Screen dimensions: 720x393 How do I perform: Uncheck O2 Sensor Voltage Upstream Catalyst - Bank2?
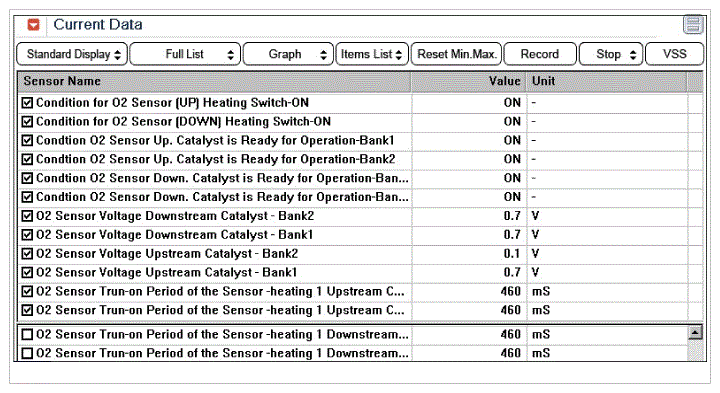pyautogui.click(x=27, y=253)
